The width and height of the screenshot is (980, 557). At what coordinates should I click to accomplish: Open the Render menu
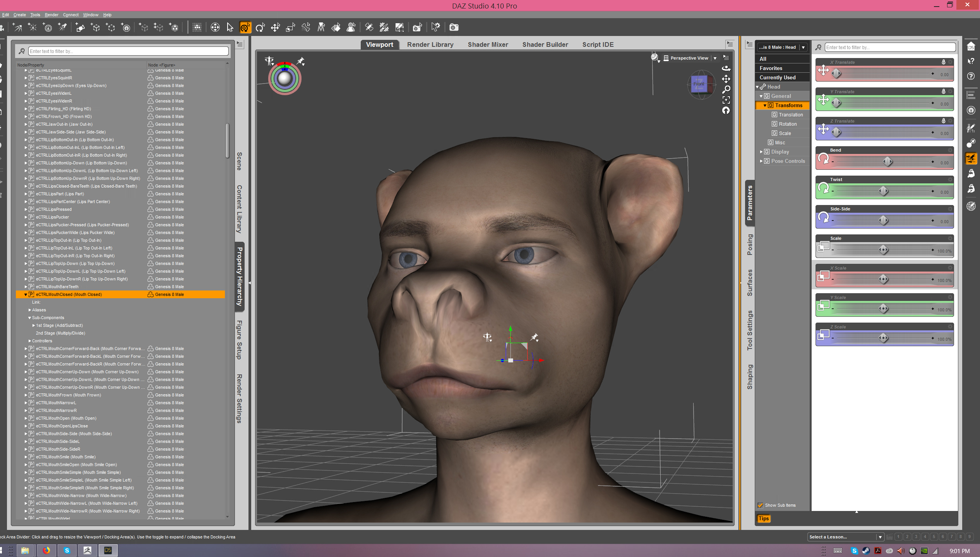(x=51, y=15)
